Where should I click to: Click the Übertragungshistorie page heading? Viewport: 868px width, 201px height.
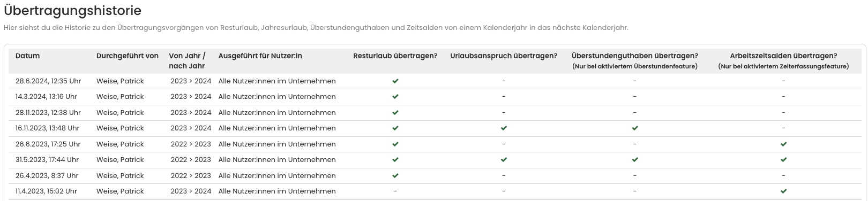(72, 11)
